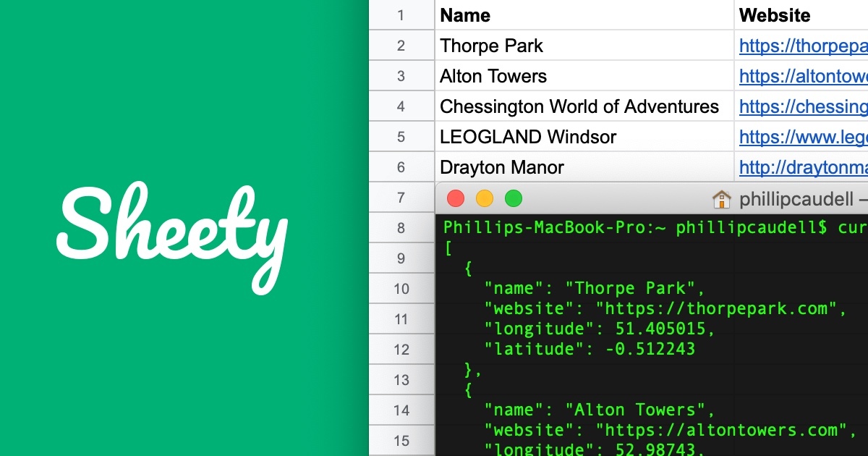
Task: Open the thorpepark website link in row 2
Action: [x=804, y=46]
